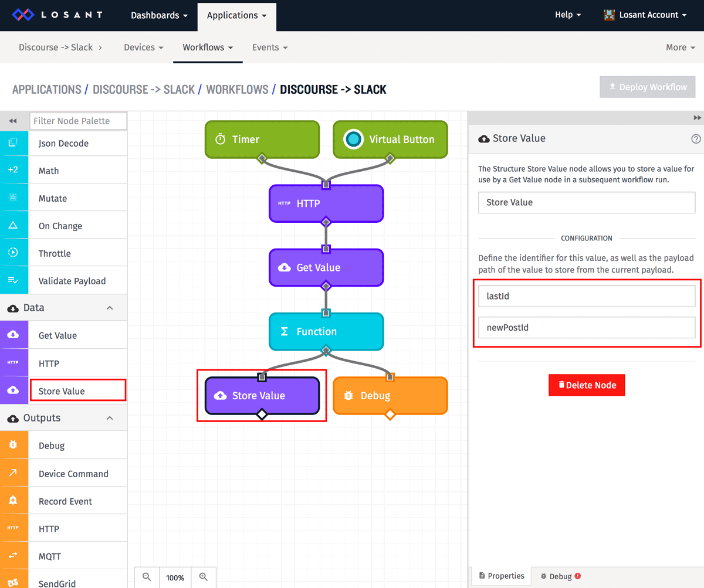Open the More dropdown
704x588 pixels.
(x=681, y=47)
